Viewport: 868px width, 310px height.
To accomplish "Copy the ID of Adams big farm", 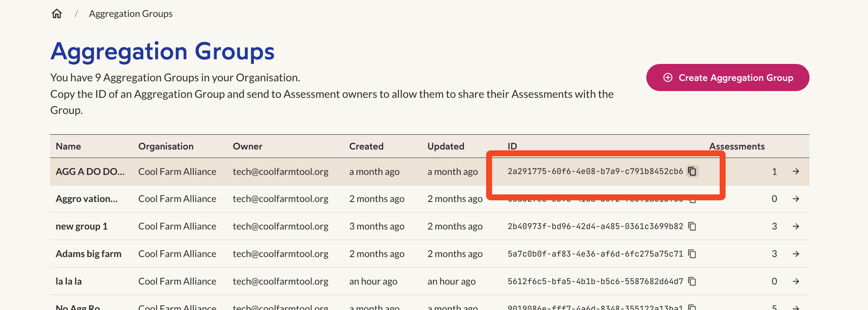I will (x=692, y=254).
